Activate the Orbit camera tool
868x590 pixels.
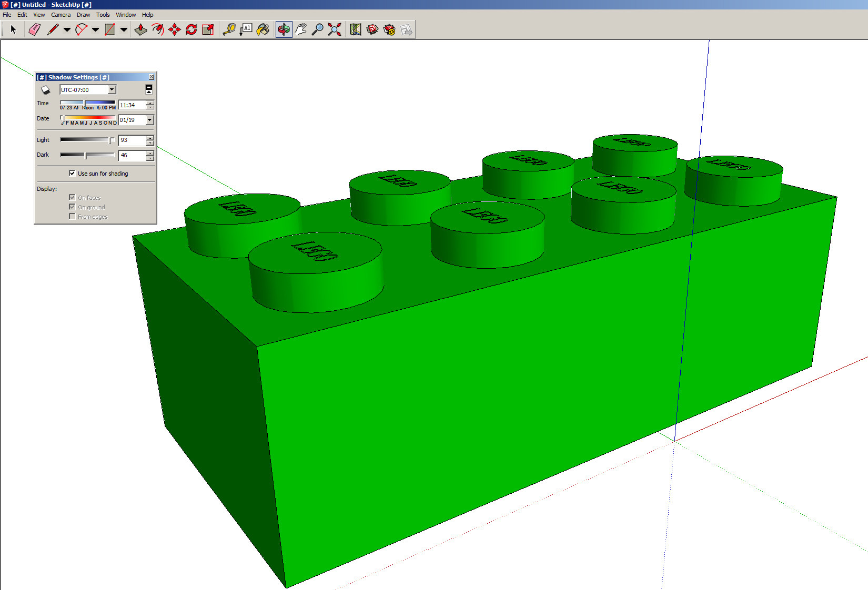tap(284, 29)
